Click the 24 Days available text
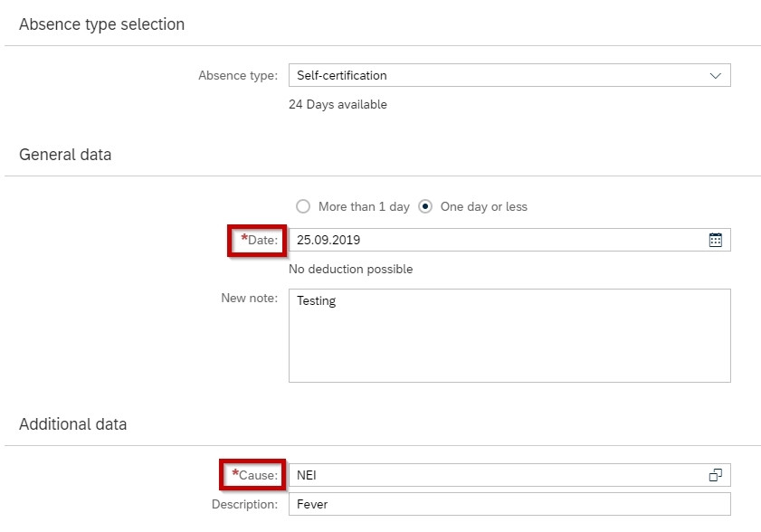The height and width of the screenshot is (532, 761). tap(338, 104)
